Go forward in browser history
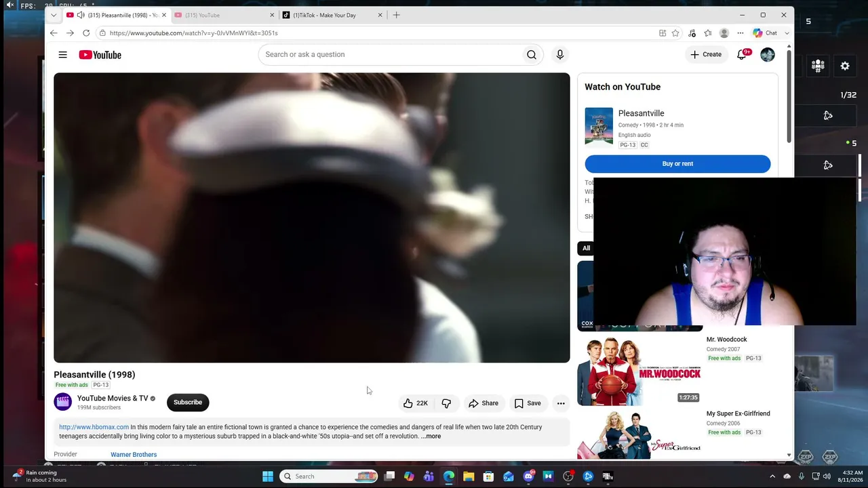This screenshot has width=868, height=488. click(70, 33)
